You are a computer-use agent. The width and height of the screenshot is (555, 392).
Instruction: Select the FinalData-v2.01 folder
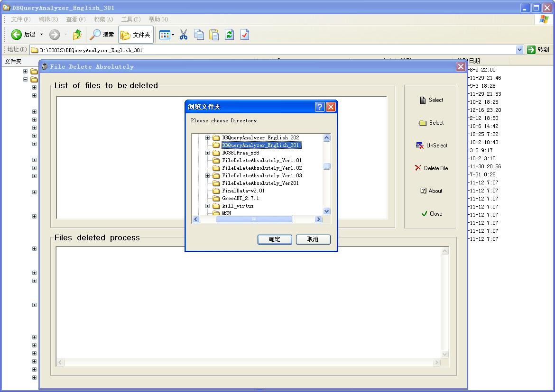click(x=243, y=191)
